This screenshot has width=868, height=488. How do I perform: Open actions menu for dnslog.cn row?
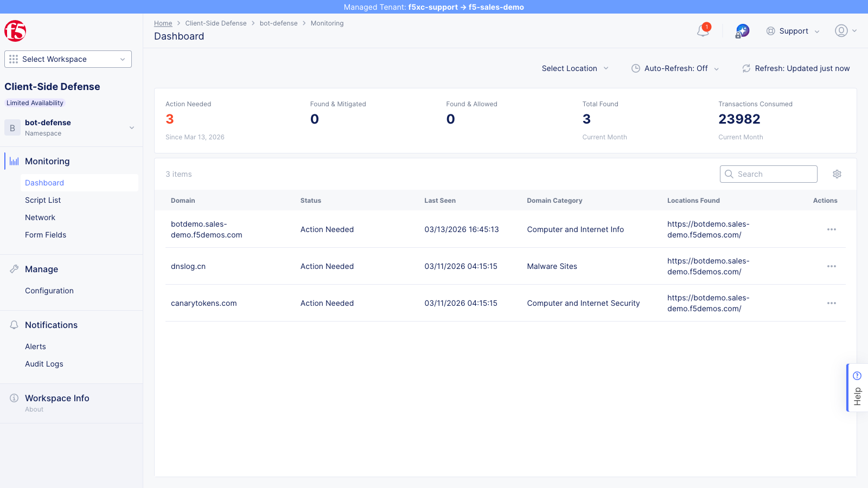click(831, 266)
